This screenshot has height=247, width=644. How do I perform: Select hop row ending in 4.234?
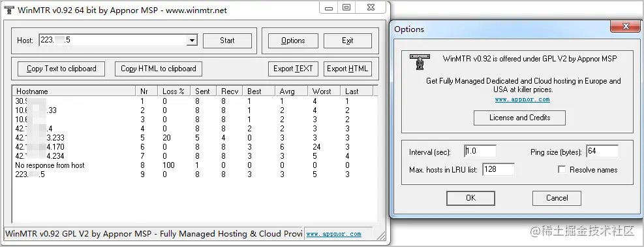click(193, 156)
